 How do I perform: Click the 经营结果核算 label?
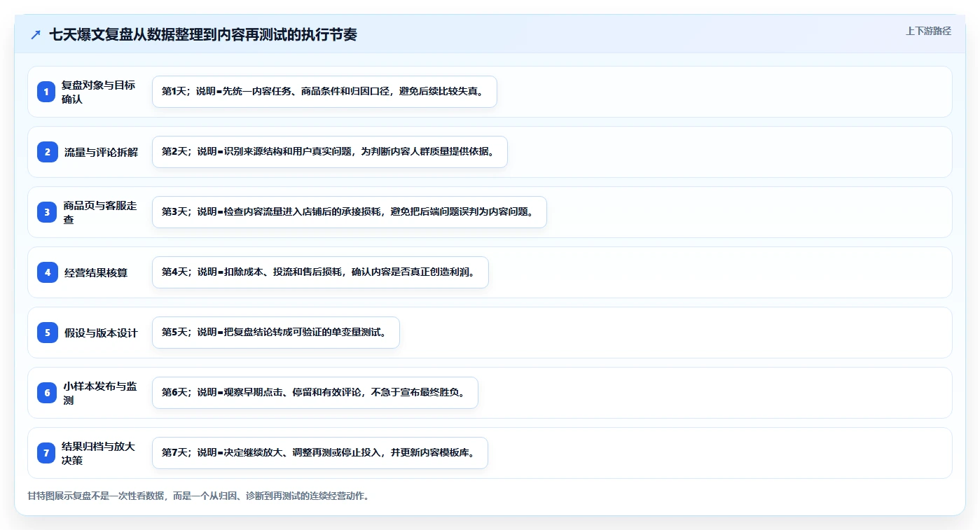click(x=96, y=272)
